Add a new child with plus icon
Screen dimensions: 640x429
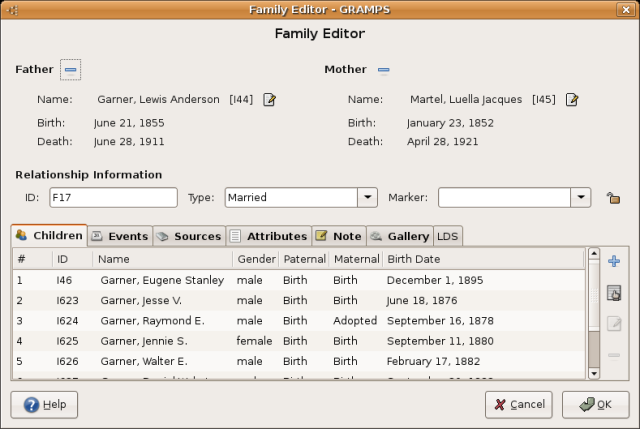(x=614, y=261)
